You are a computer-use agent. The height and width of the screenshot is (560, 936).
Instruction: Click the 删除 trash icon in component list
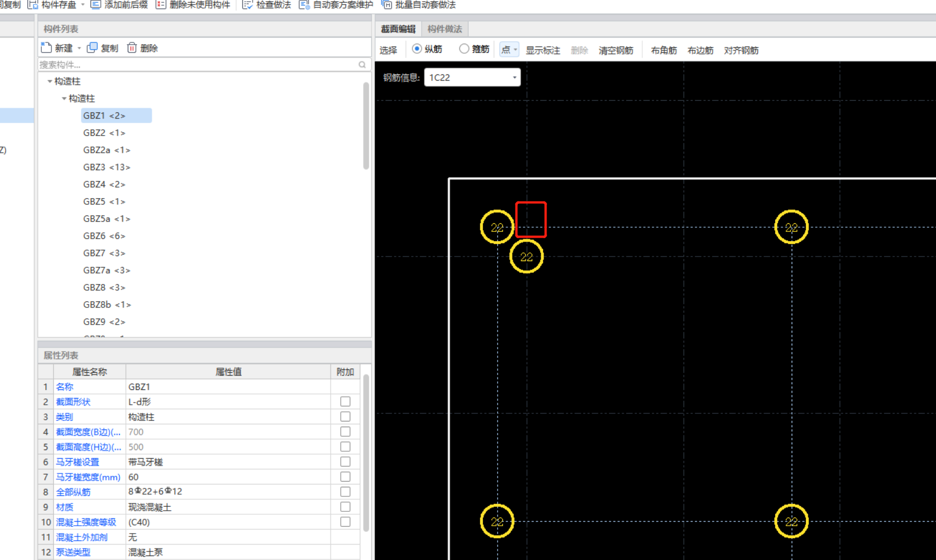(x=132, y=48)
